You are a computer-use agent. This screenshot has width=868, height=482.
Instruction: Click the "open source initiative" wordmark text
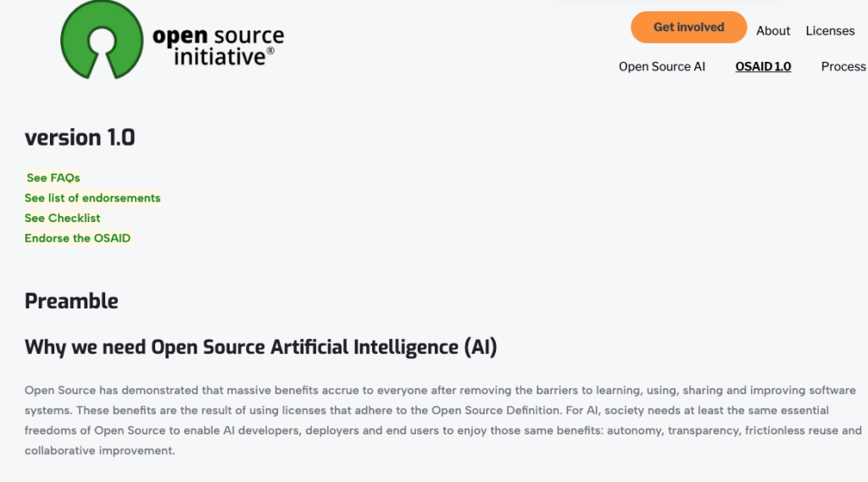[x=218, y=47]
